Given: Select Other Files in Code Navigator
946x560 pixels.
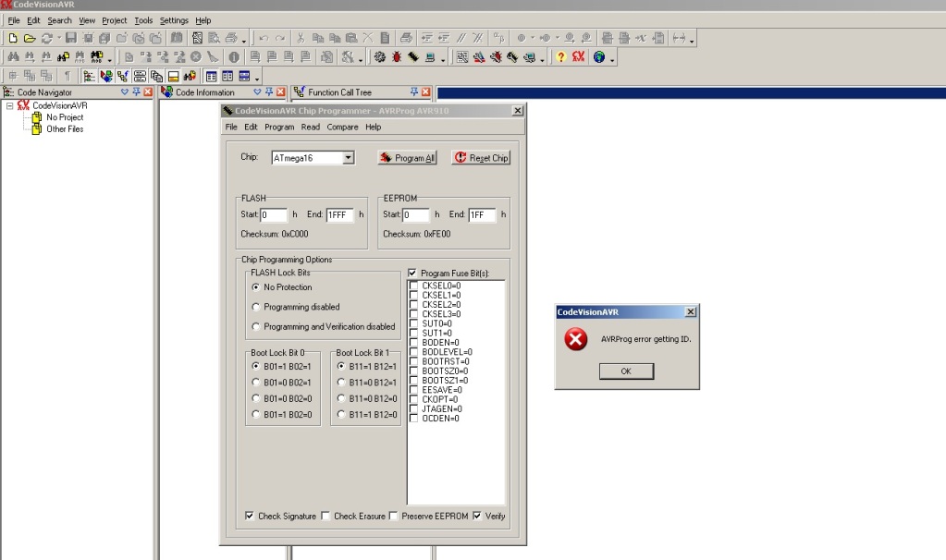Looking at the screenshot, I should click(x=65, y=129).
